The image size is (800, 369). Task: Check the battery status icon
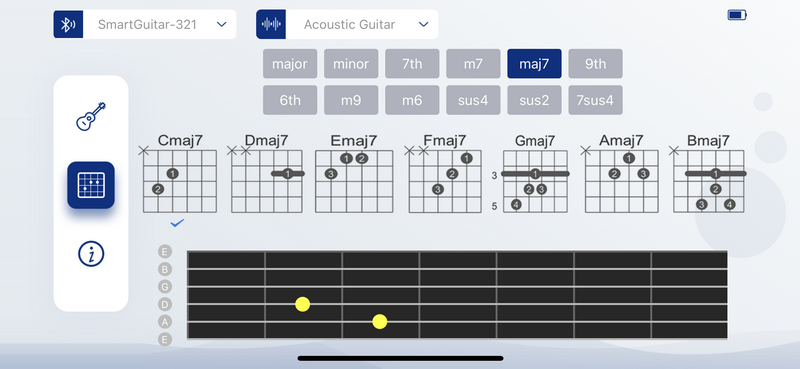pyautogui.click(x=737, y=15)
